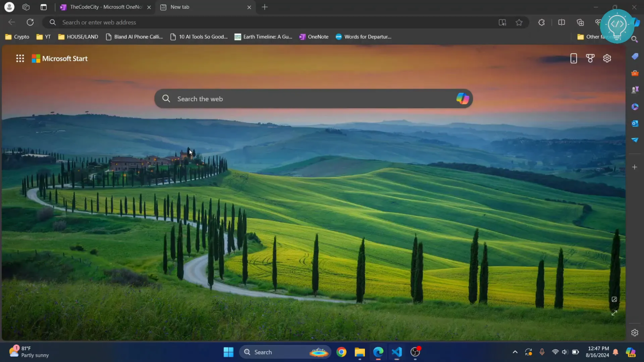Open the Shopping tag icon in sidebar
The image size is (644, 362).
click(635, 57)
